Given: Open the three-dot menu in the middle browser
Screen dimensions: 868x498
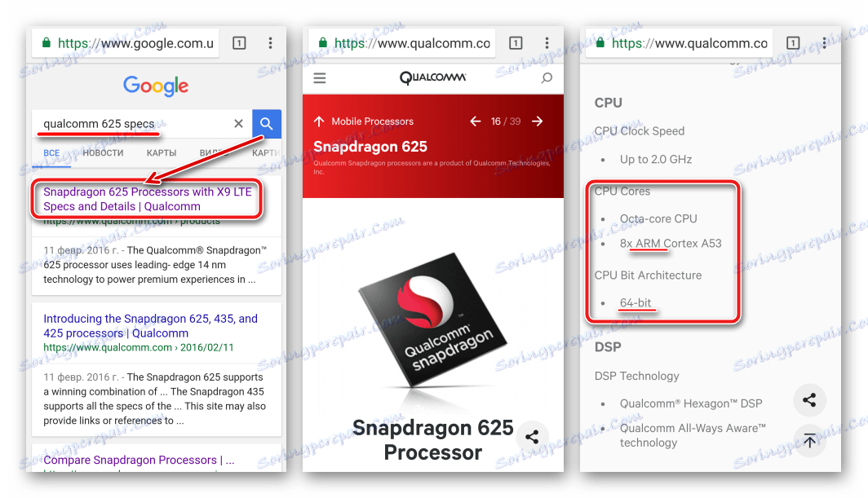Looking at the screenshot, I should point(547,43).
